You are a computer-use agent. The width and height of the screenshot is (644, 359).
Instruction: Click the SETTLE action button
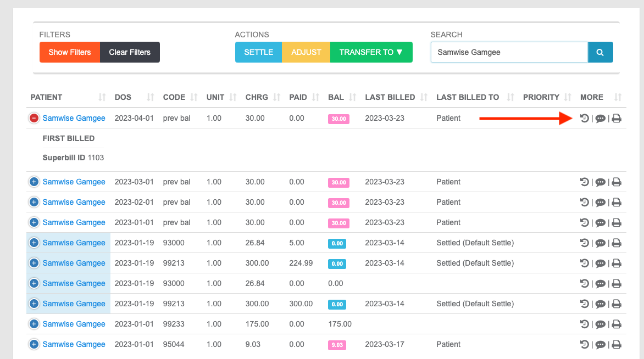pyautogui.click(x=258, y=52)
